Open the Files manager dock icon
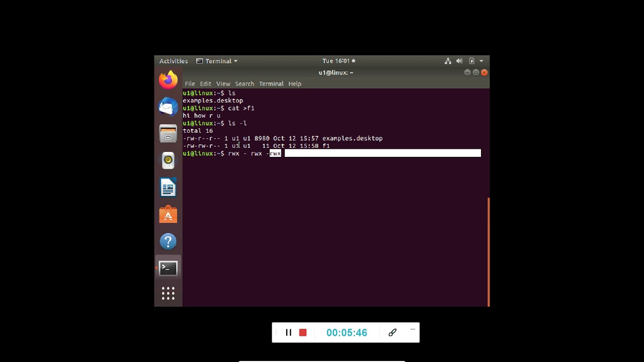Screen dimensions: 644x362 [168, 134]
